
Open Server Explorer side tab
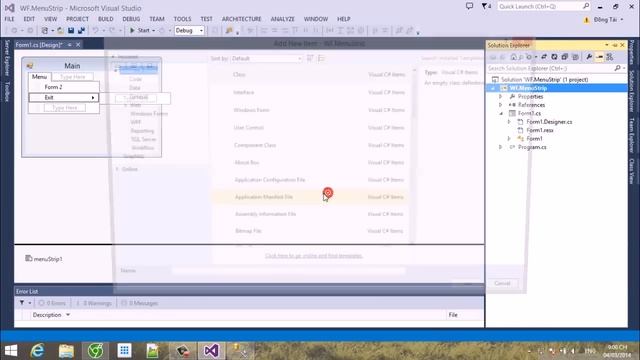(x=7, y=58)
